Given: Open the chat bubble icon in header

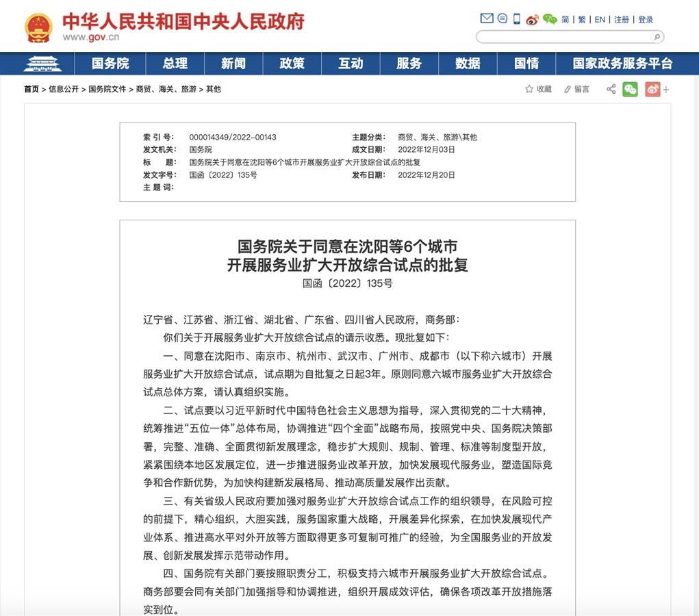Looking at the screenshot, I should tap(502, 19).
